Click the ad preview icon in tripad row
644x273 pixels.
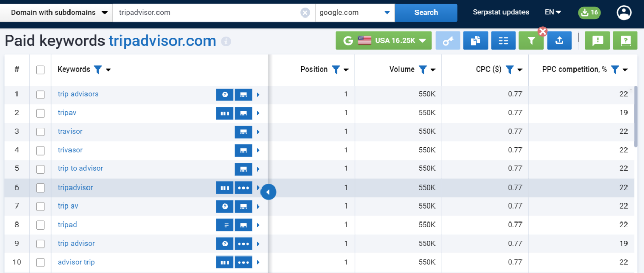pos(243,225)
